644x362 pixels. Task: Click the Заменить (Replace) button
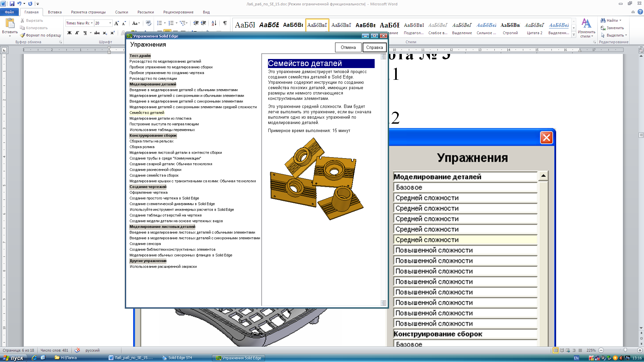612,28
